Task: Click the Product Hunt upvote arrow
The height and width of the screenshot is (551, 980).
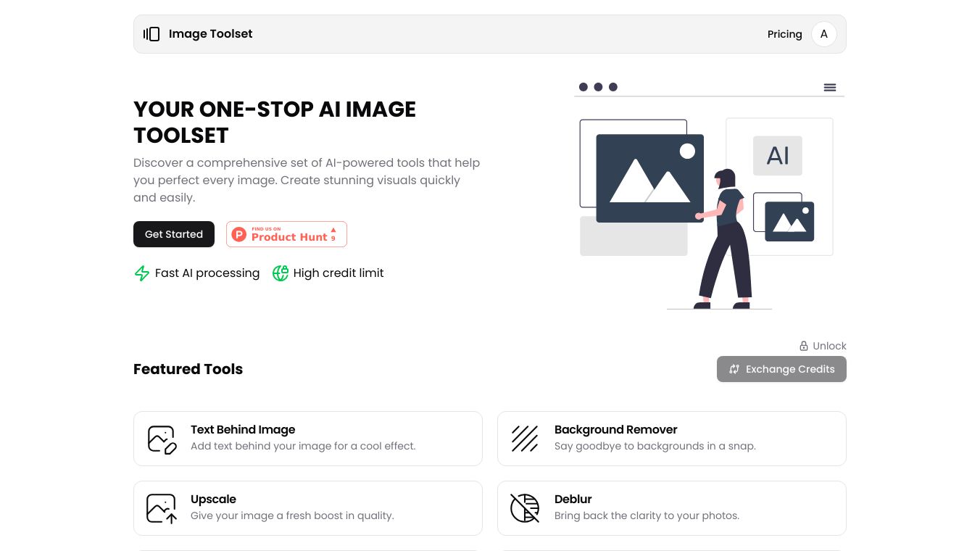Action: [333, 230]
